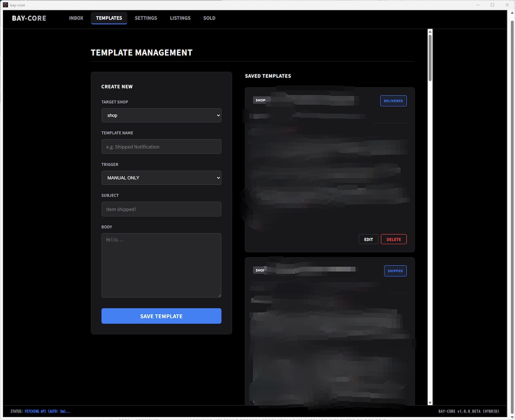The image size is (515, 420).
Task: Click the 'SAVED TEMPLATES' heading
Action: tap(268, 76)
